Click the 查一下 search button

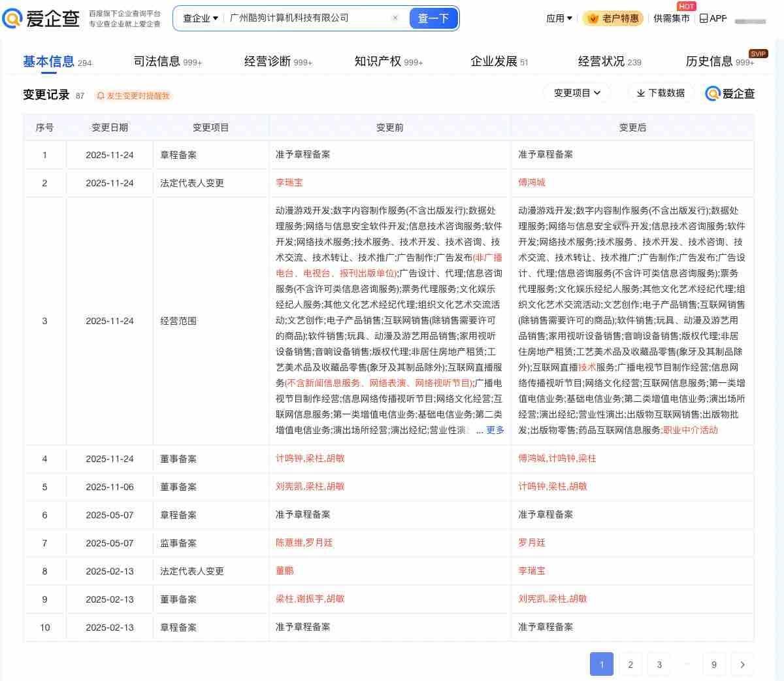434,18
